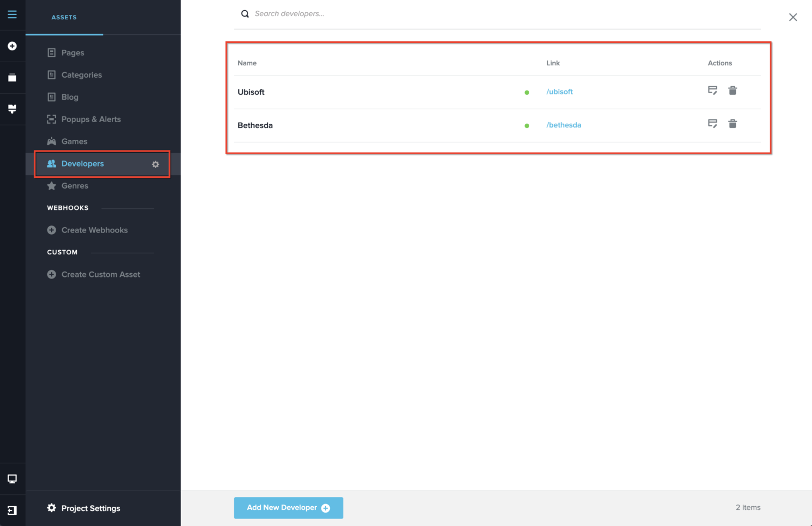Click the edit icon for Ubisoft
The image size is (812, 526).
click(x=712, y=91)
